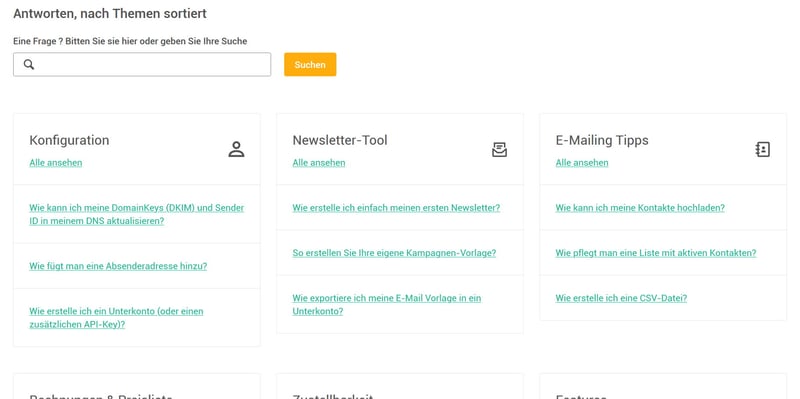Open the aktiven Kontakten Liste article

[656, 253]
